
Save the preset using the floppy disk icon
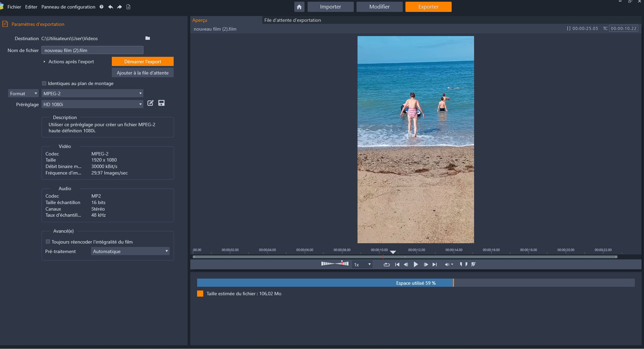click(161, 103)
